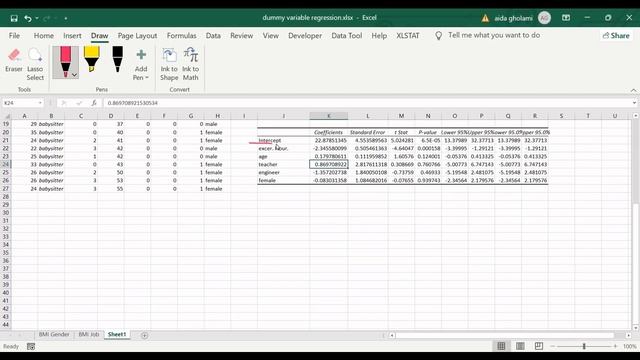Open Customize Quick Access Toolbar dropdown
Screen dimensions: 640x360
65,18
